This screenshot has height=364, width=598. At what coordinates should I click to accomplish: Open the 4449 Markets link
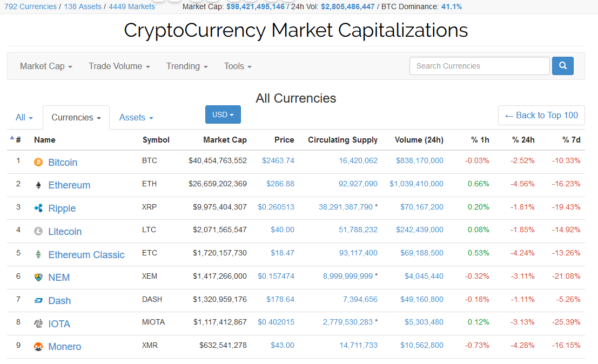pyautogui.click(x=132, y=6)
